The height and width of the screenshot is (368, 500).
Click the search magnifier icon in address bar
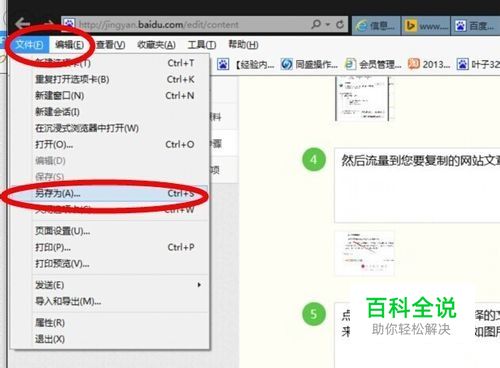pyautogui.click(x=316, y=24)
